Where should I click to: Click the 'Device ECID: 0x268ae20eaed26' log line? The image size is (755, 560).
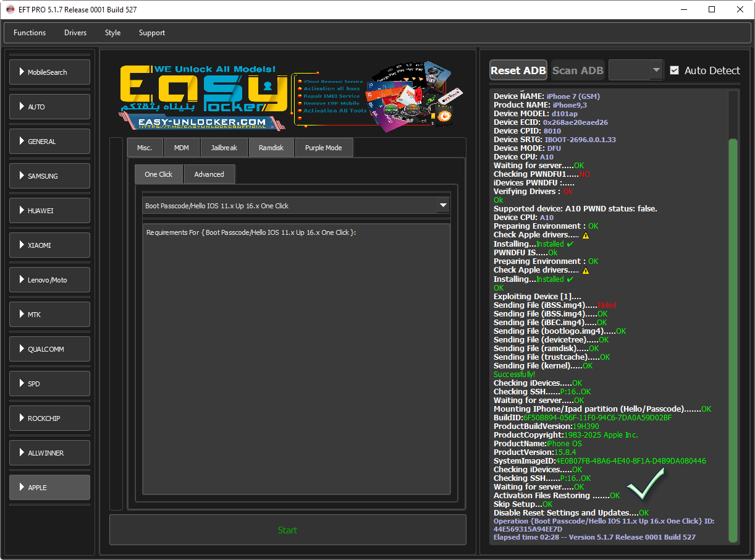[x=550, y=122]
